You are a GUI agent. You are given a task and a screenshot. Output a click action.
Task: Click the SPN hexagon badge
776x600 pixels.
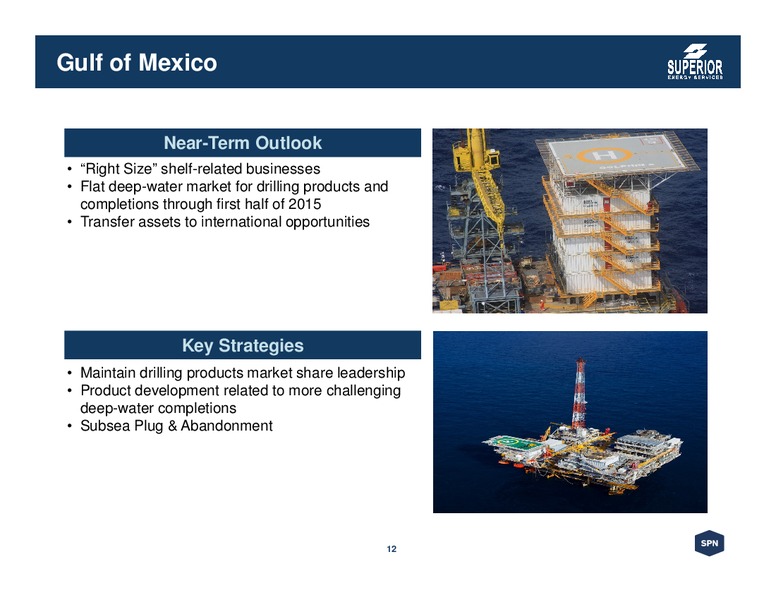[709, 543]
